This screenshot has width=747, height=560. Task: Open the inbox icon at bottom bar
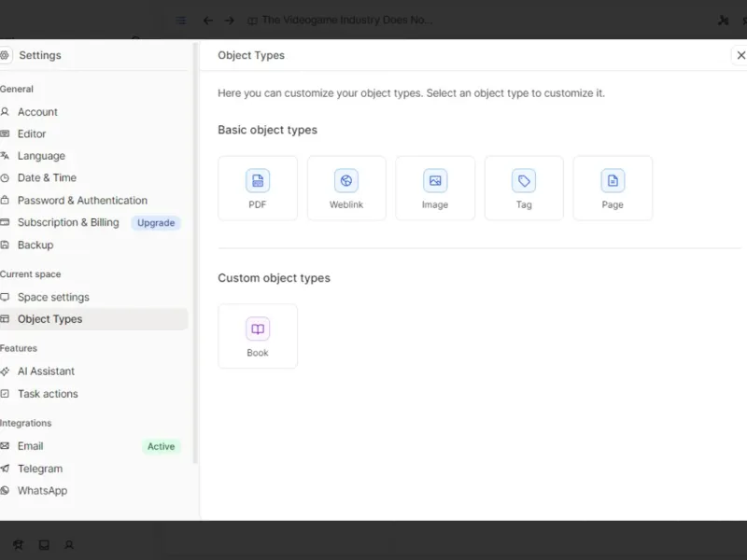pos(44,545)
